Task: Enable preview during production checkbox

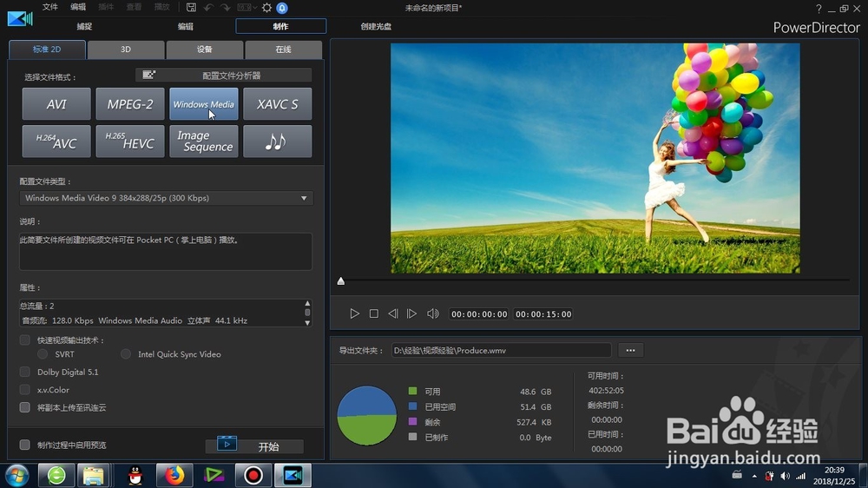Action: [x=24, y=445]
